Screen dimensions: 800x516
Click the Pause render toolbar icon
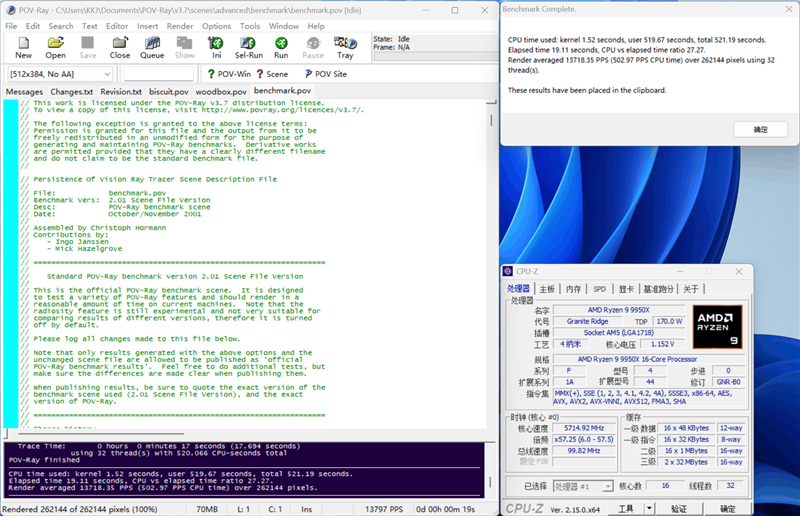click(x=313, y=47)
